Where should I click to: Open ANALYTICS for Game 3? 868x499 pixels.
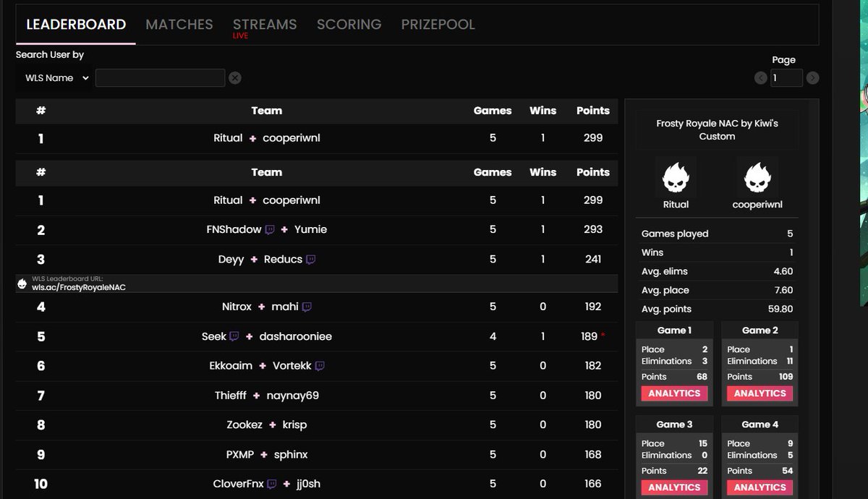(x=674, y=487)
